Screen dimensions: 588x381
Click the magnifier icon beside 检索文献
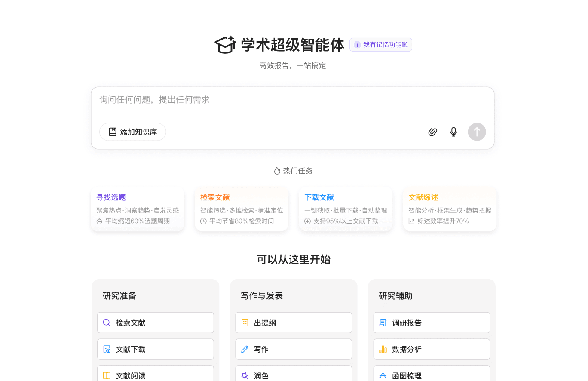[107, 323]
